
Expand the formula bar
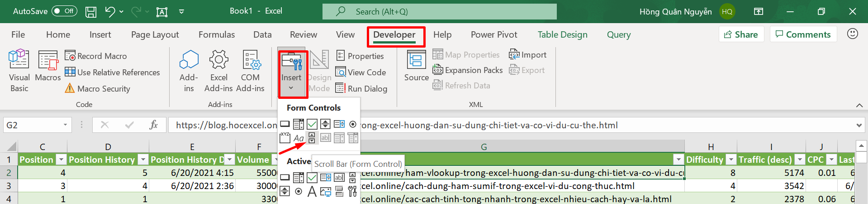pyautogui.click(x=859, y=125)
